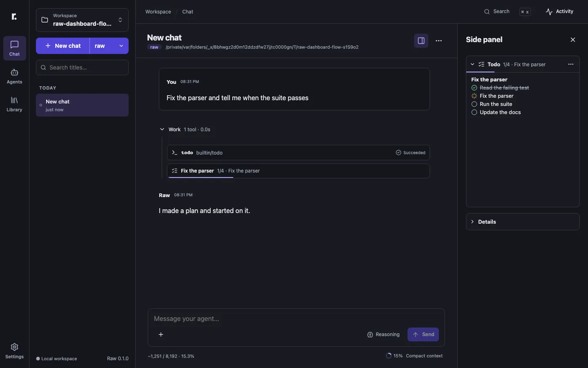Screen dimensions: 588x368
Task: Send the message
Action: (x=423, y=334)
